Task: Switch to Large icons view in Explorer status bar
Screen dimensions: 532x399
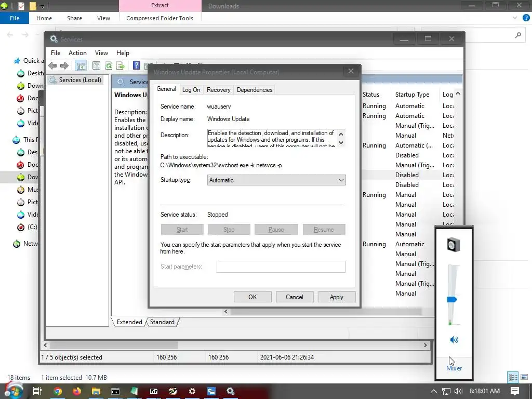Action: click(x=524, y=377)
